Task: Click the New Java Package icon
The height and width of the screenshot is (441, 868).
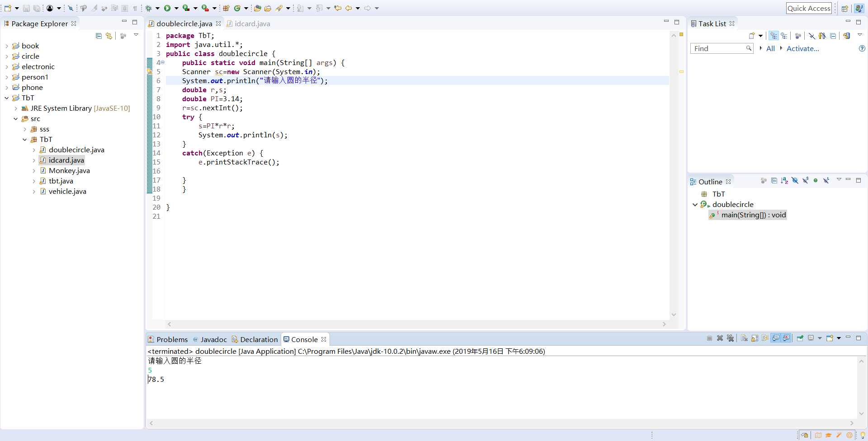Action: click(x=226, y=8)
